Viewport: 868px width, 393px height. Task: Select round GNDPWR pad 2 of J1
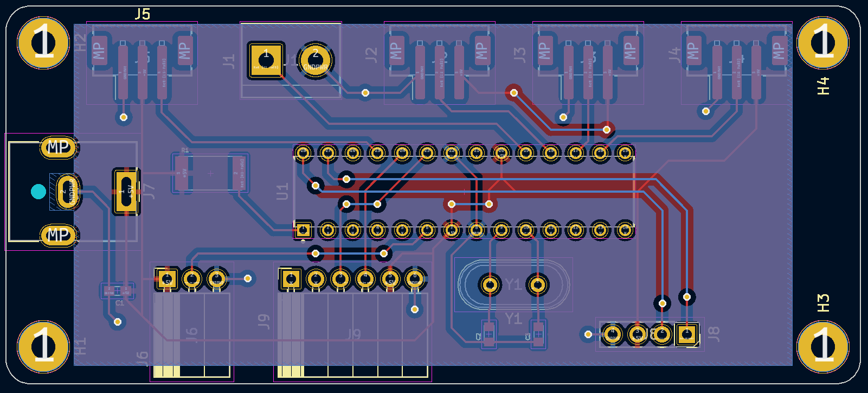click(x=316, y=60)
